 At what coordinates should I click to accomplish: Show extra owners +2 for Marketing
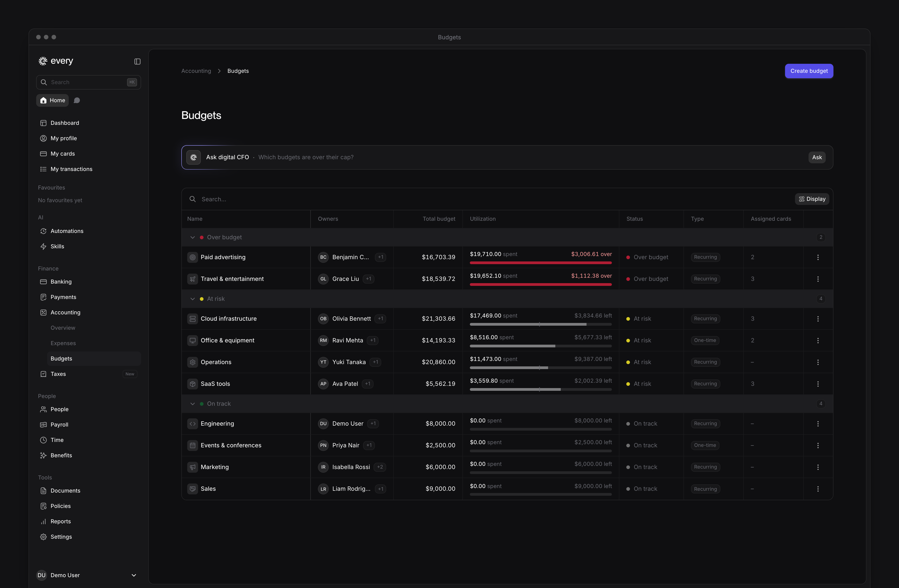pos(380,467)
